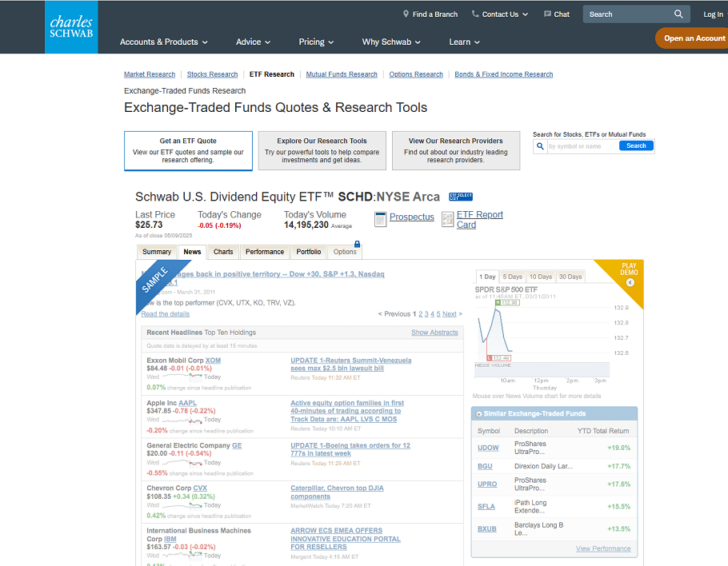Open the Stocks Research link
Screen dimensions: 728x566
point(212,74)
